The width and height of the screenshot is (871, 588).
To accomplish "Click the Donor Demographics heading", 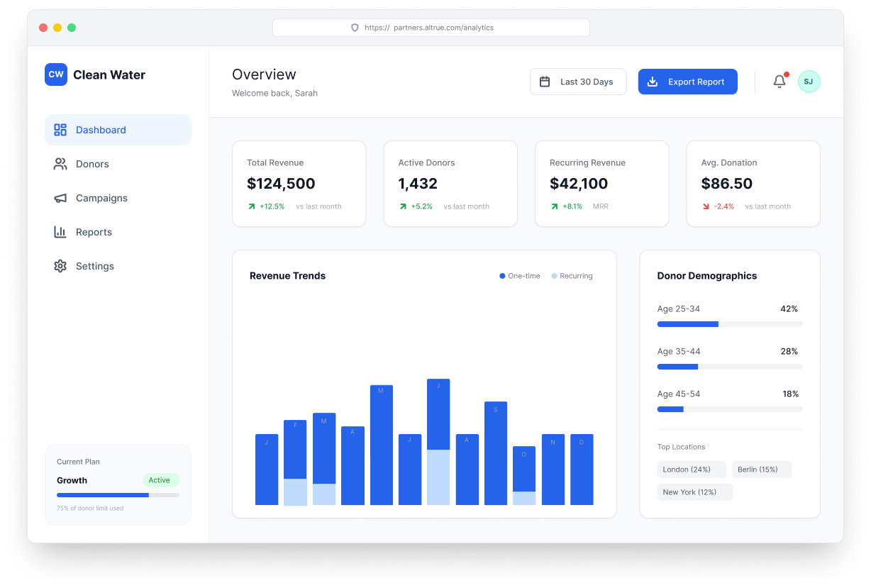I will 707,276.
